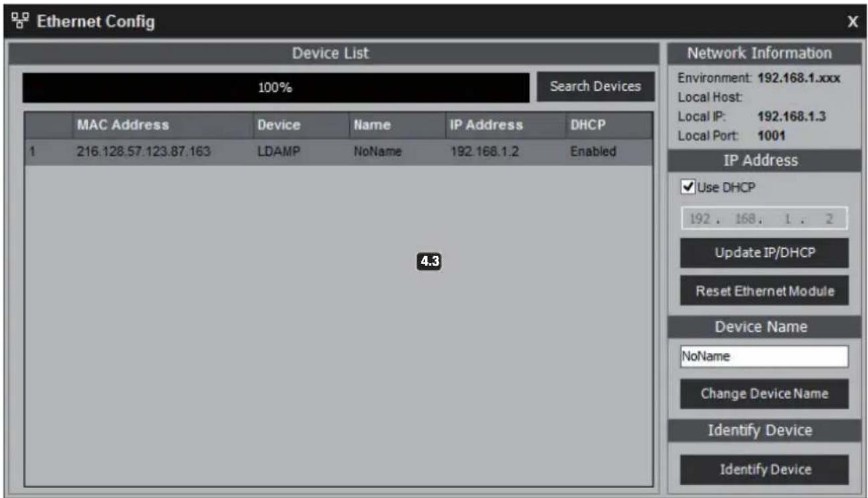The width and height of the screenshot is (868, 498).
Task: Close the Ethernet Config window
Action: [853, 22]
